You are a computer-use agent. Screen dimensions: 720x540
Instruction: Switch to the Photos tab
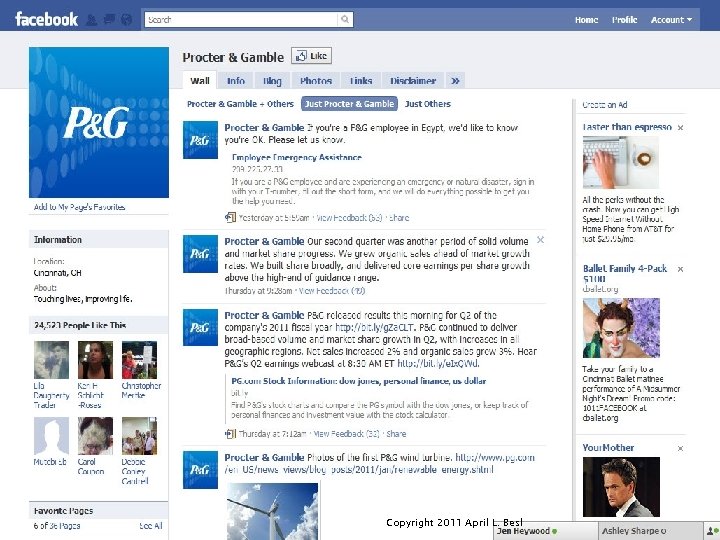[x=316, y=81]
